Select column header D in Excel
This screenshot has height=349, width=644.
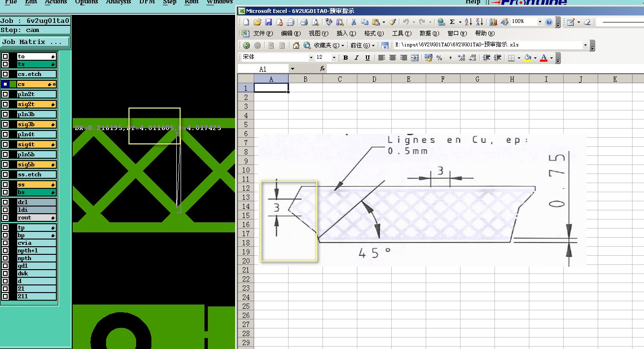(x=374, y=79)
